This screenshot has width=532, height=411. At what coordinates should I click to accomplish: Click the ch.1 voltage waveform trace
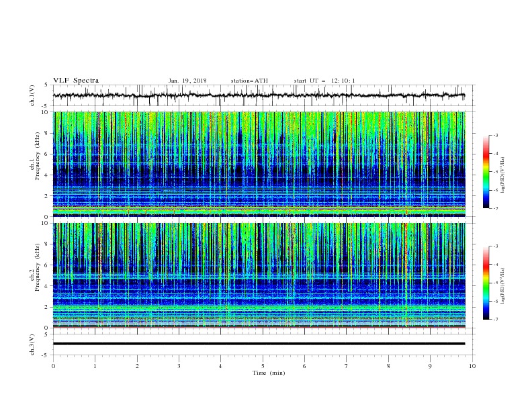259,95
